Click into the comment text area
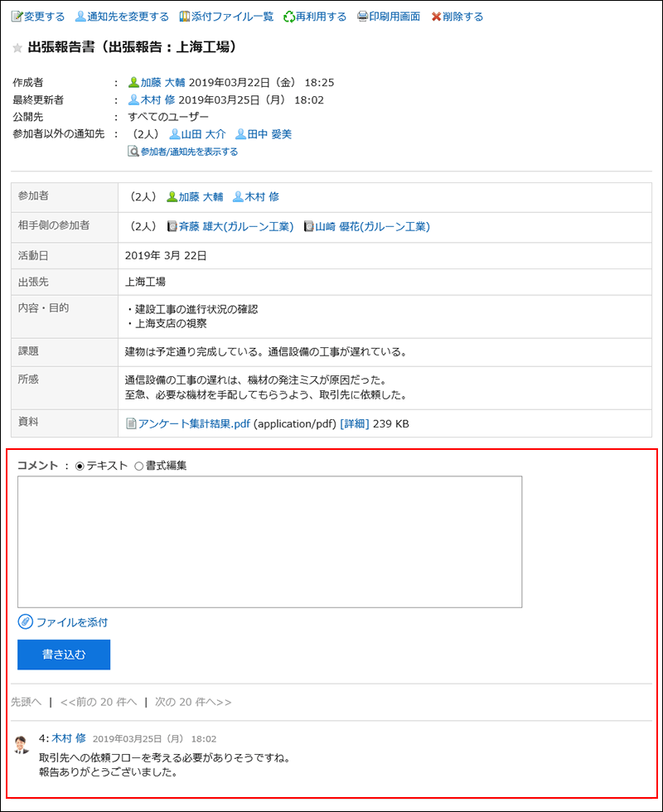Image resolution: width=663 pixels, height=812 pixels. pyautogui.click(x=270, y=542)
